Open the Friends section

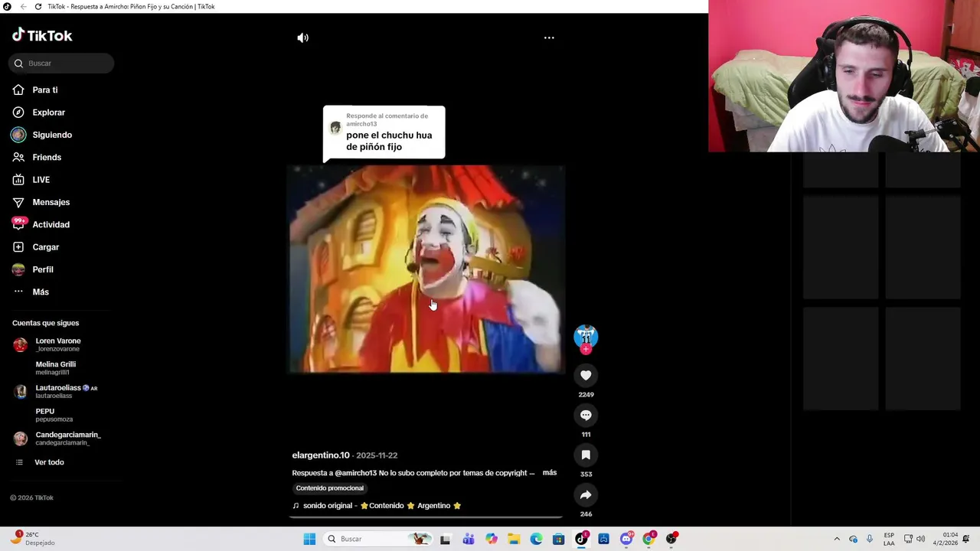(x=47, y=158)
